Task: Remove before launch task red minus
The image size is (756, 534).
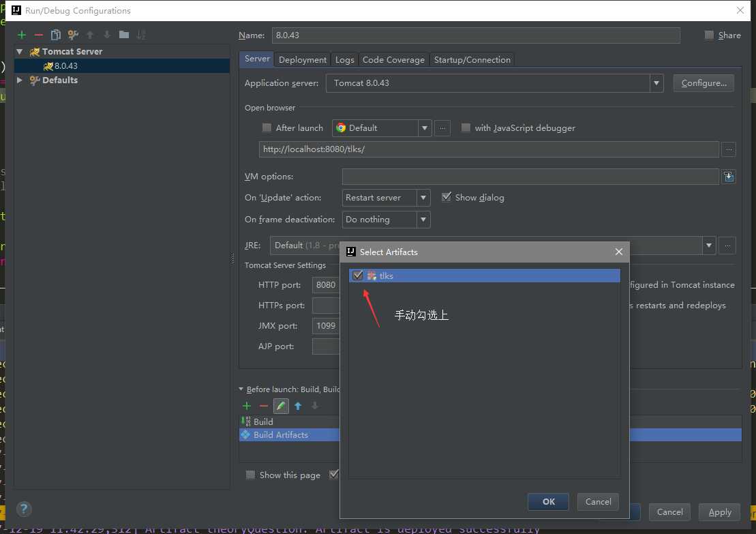Action: 263,406
